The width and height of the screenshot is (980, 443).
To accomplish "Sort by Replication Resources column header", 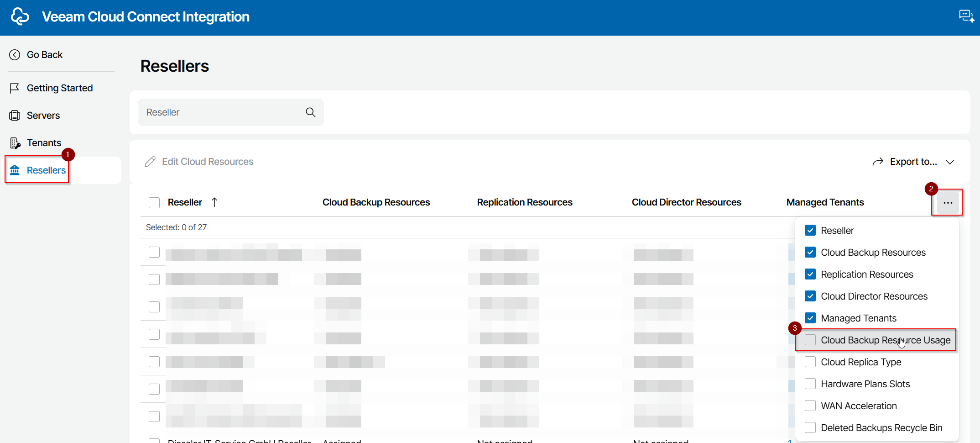I will point(525,202).
